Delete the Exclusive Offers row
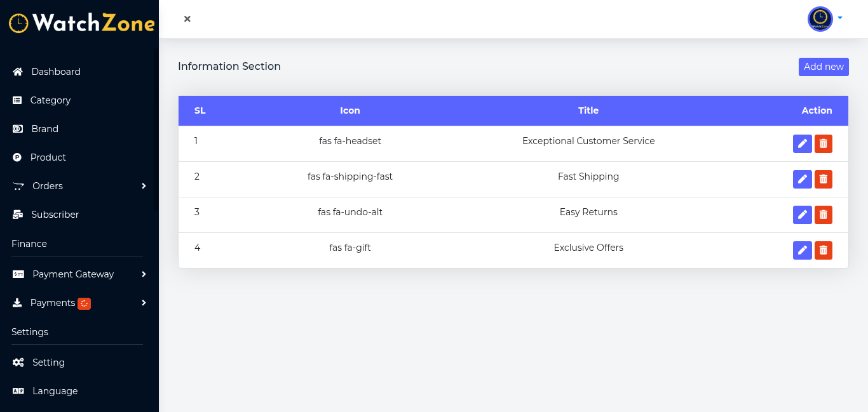The height and width of the screenshot is (412, 868). 824,251
